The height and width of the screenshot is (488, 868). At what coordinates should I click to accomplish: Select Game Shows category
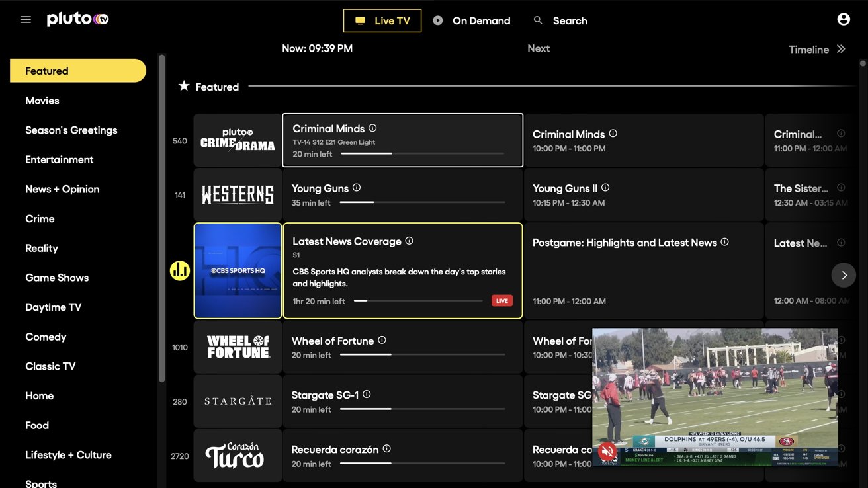[57, 278]
